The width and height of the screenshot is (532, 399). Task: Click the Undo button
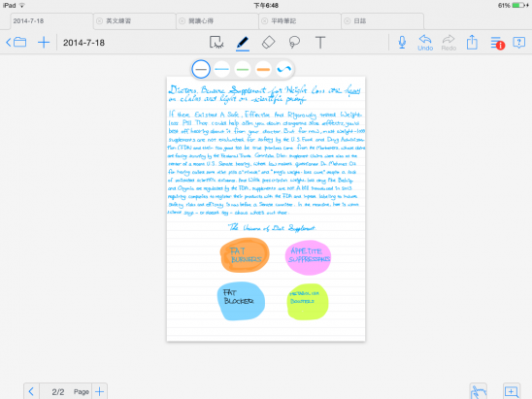[x=425, y=43]
